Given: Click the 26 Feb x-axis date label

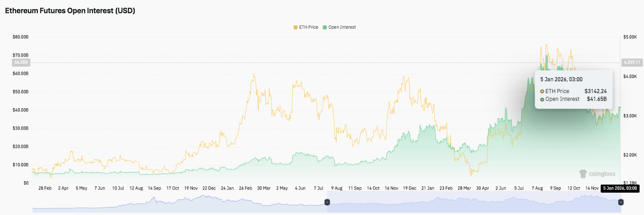Looking at the screenshot, I should tap(246, 188).
